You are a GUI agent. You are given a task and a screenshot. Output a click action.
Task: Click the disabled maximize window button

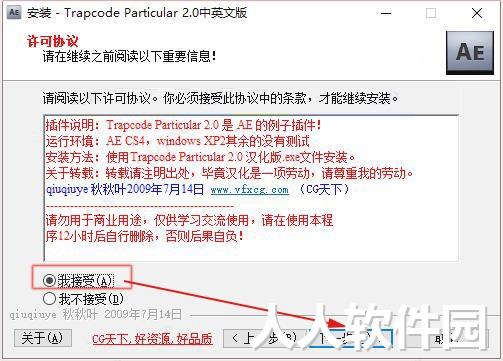pyautogui.click(x=431, y=13)
